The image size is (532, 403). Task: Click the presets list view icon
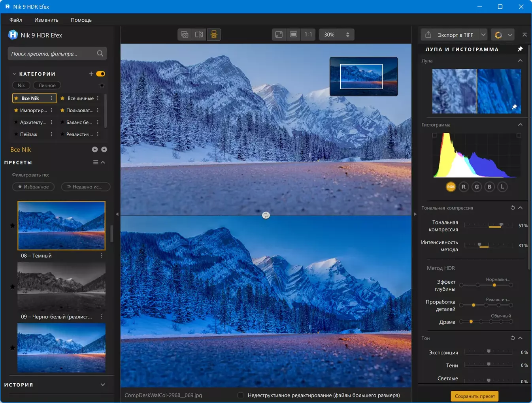tap(96, 162)
